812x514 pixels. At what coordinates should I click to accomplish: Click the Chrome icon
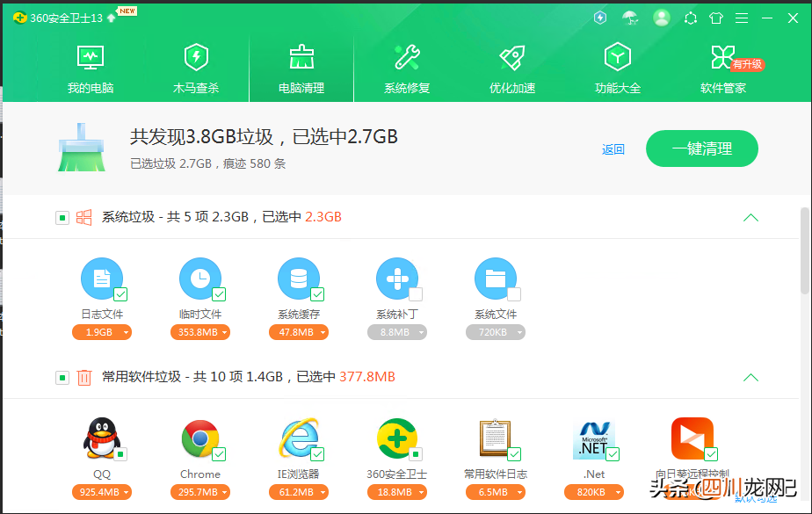click(200, 438)
